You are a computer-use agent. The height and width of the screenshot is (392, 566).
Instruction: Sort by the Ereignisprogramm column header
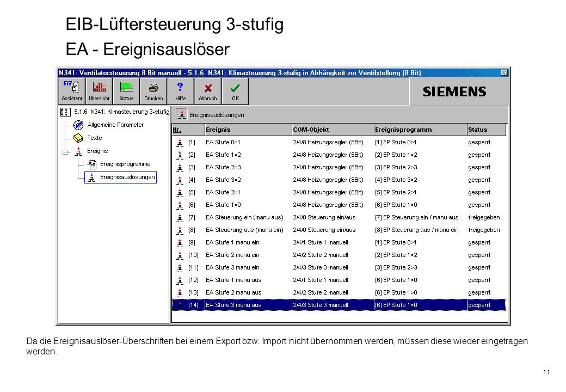click(x=420, y=130)
